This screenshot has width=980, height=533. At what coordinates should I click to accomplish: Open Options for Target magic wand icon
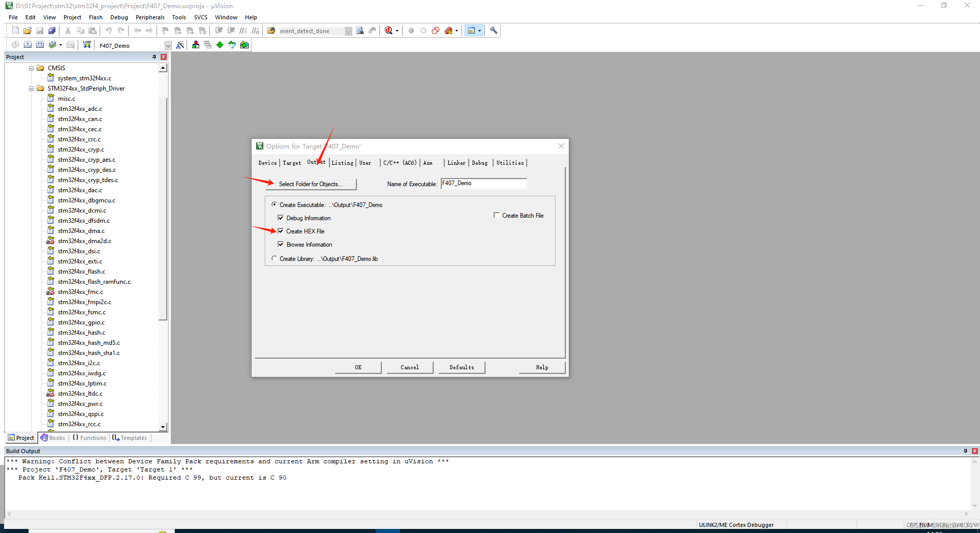tap(180, 45)
